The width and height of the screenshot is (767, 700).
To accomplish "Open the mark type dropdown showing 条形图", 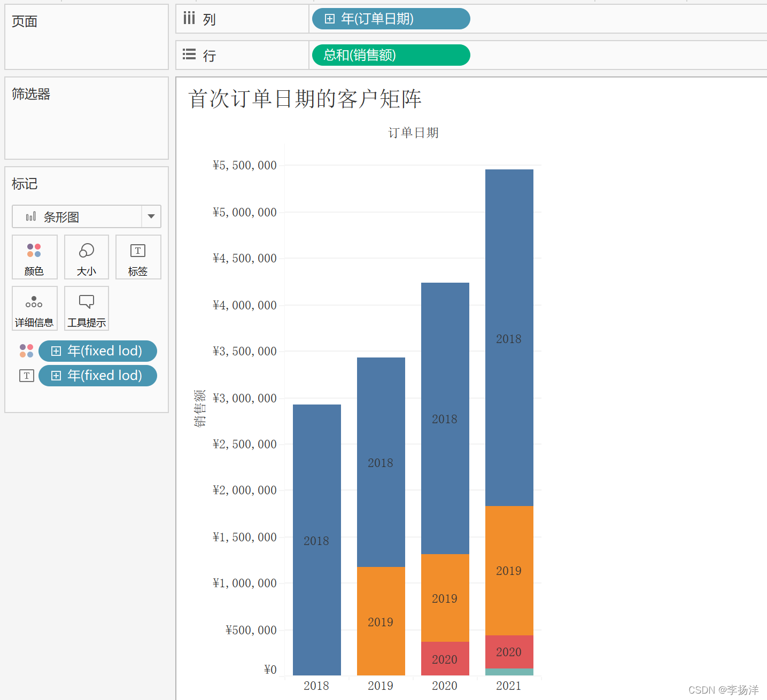I will [x=87, y=216].
